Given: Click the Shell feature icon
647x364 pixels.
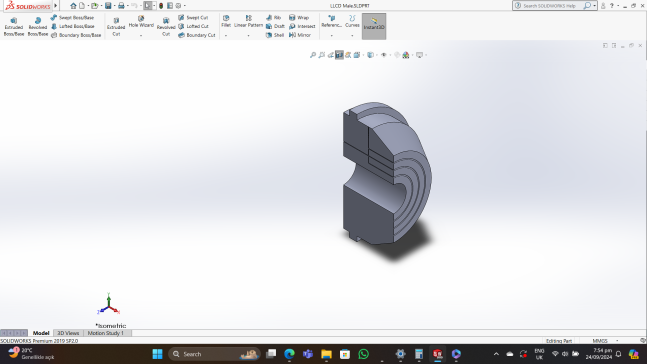Looking at the screenshot, I should tap(275, 35).
